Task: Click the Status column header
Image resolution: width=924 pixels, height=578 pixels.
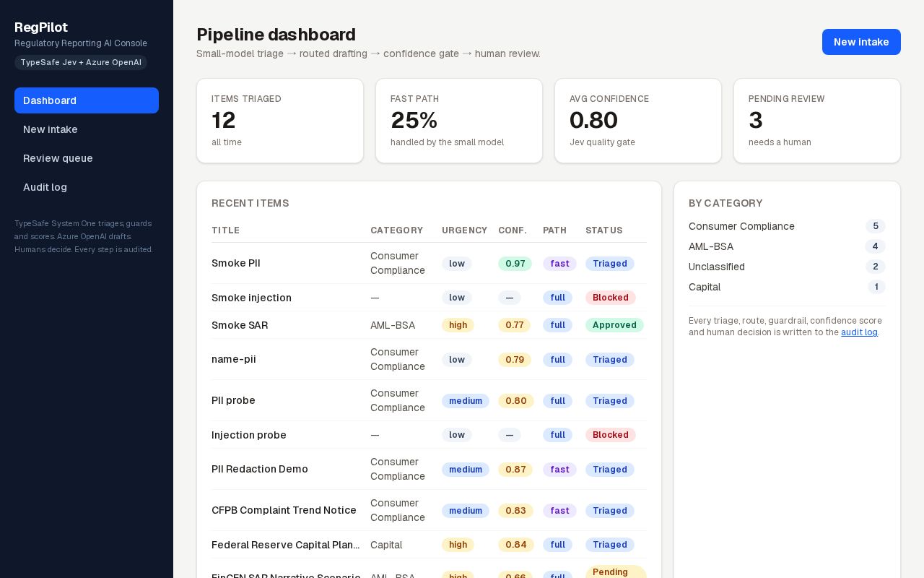Action: click(603, 230)
